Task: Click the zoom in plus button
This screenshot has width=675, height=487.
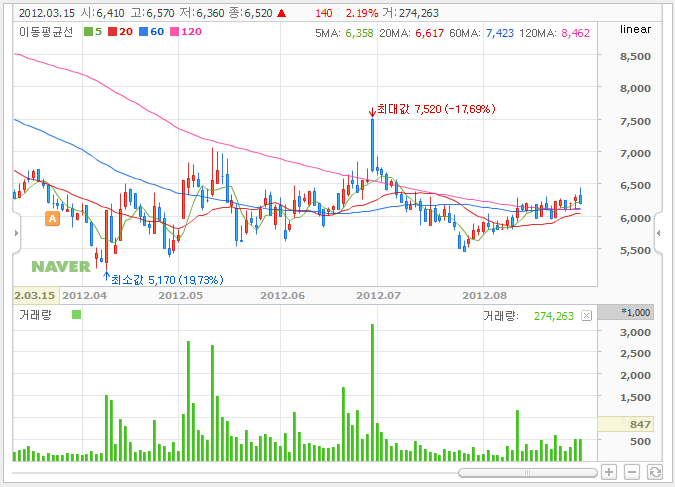Action: click(609, 472)
